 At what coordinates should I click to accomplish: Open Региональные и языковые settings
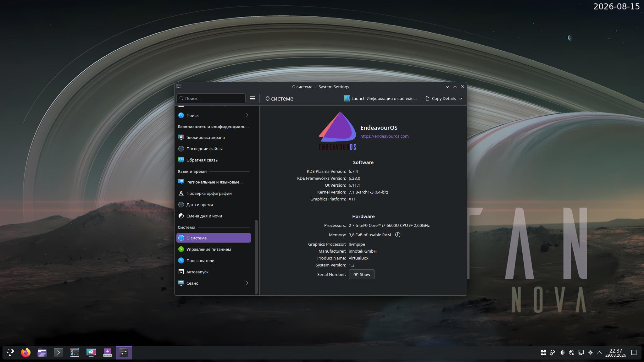coord(214,182)
